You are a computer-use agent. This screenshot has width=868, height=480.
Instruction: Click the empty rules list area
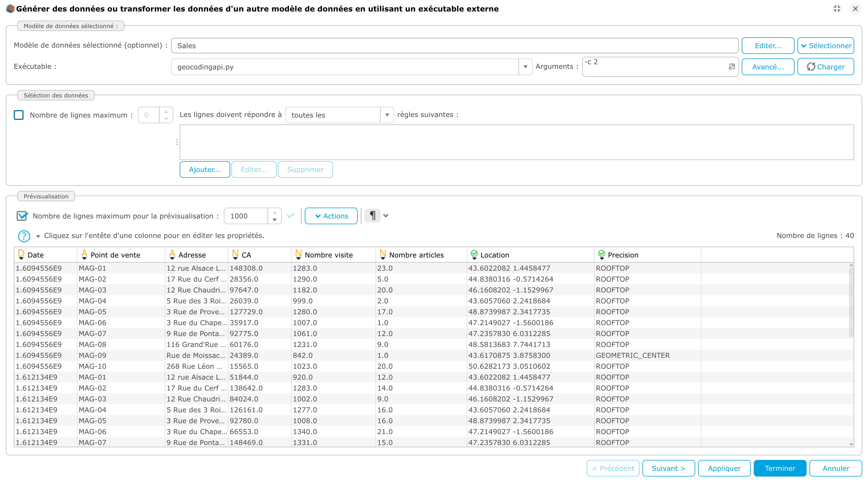coord(517,142)
